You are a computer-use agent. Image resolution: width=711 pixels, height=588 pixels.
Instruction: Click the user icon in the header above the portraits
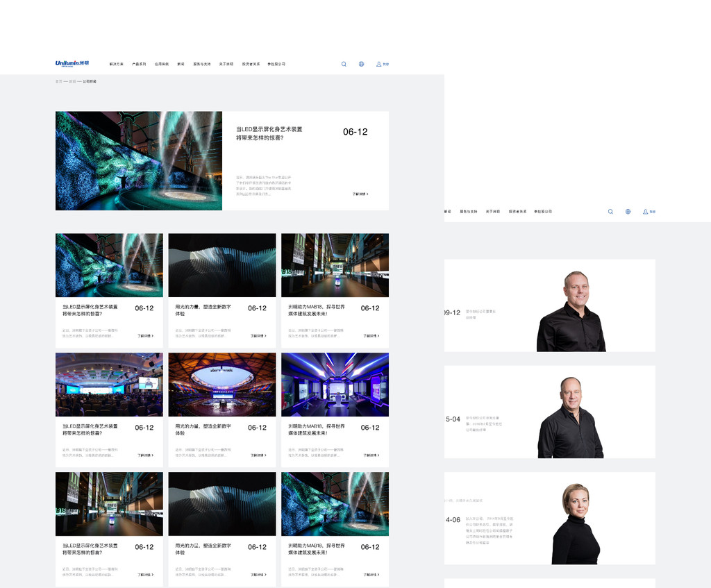[646, 211]
